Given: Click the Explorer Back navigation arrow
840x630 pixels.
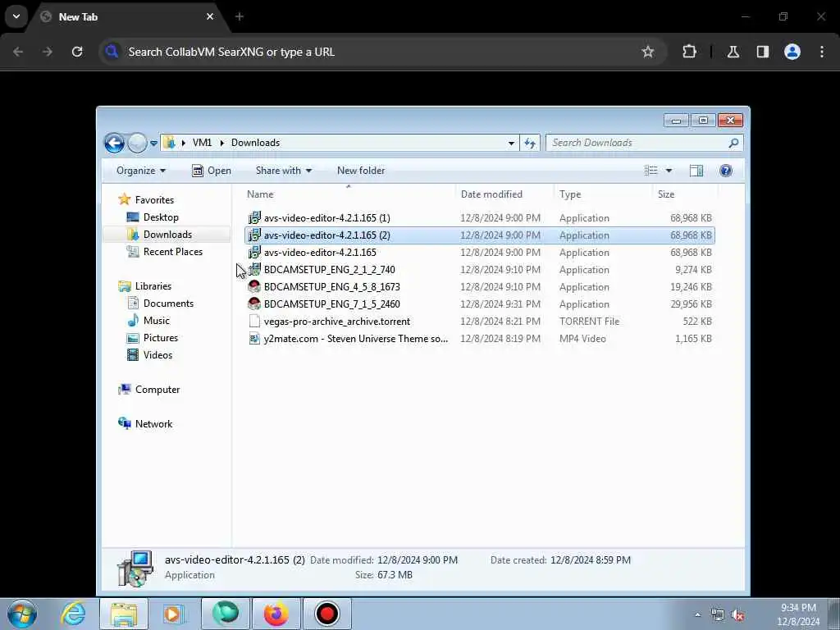Looking at the screenshot, I should click(114, 143).
